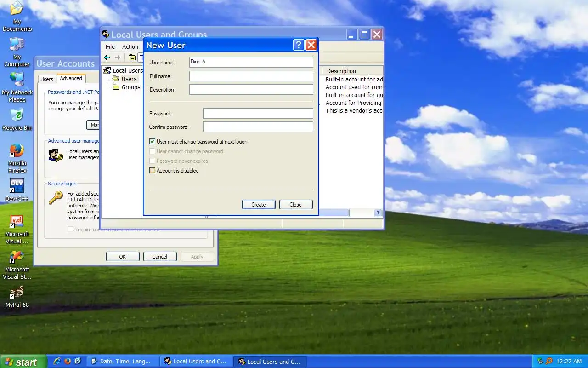Image resolution: width=588 pixels, height=368 pixels.
Task: Click into Password field
Action: click(x=258, y=113)
